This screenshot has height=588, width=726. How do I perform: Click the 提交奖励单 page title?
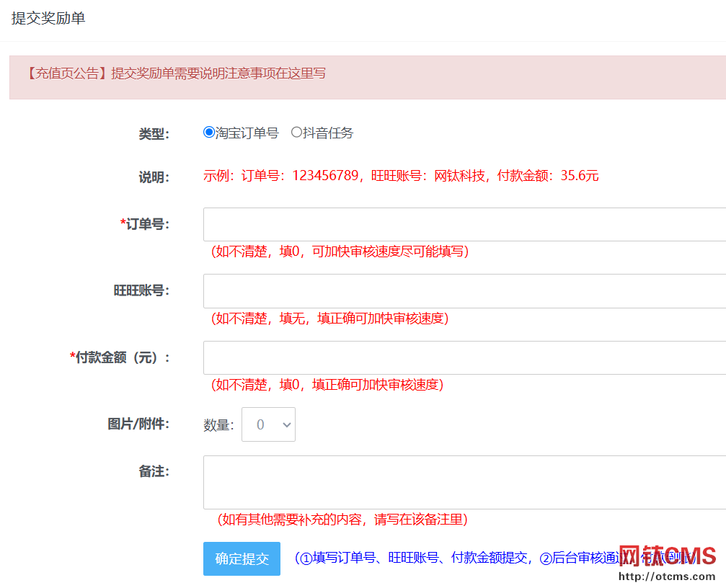[48, 19]
